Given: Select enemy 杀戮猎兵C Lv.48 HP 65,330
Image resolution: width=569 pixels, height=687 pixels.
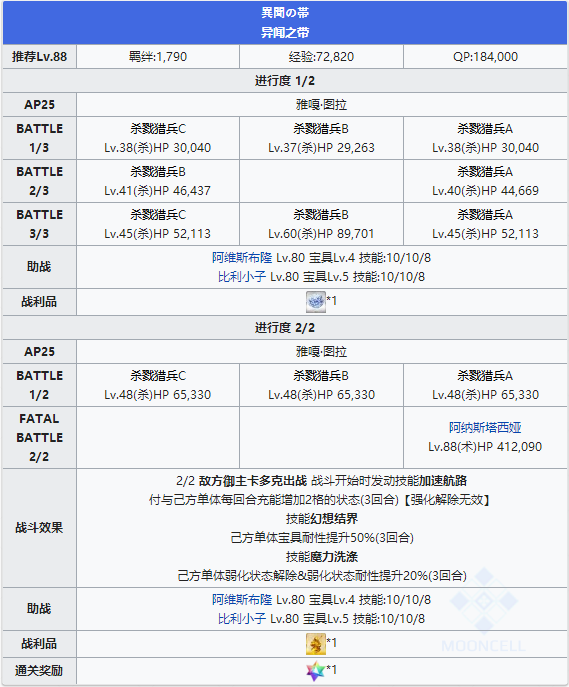Looking at the screenshot, I should click(158, 385).
